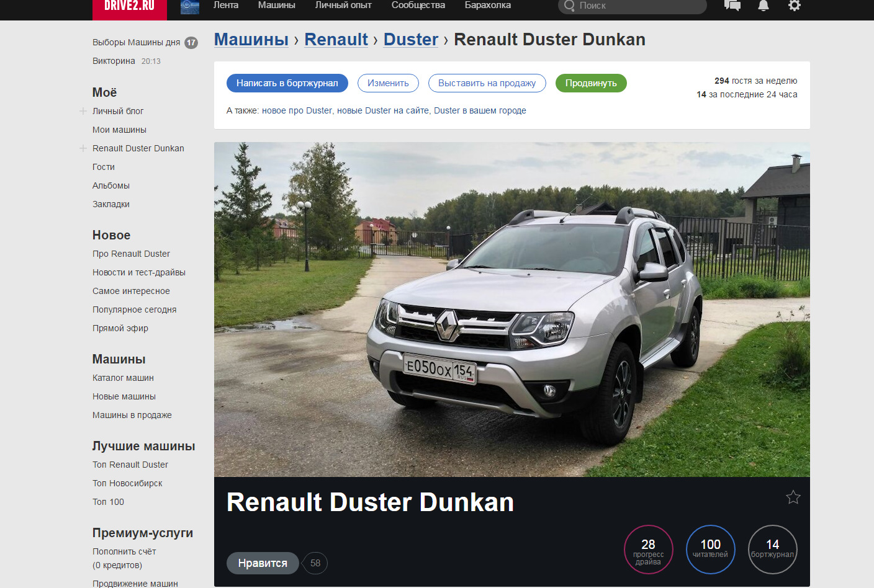Open Каталог машин link
Viewport: 874px width, 588px height.
(123, 378)
